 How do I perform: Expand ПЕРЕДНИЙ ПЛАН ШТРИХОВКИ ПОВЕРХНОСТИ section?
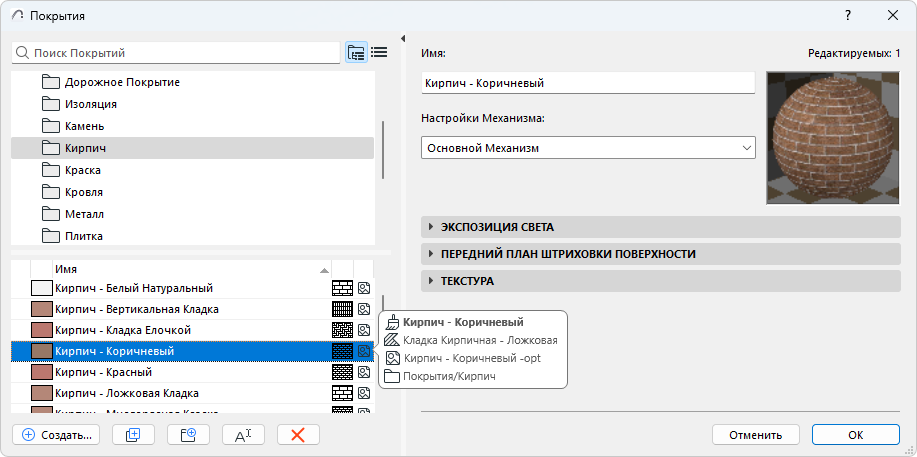648,254
